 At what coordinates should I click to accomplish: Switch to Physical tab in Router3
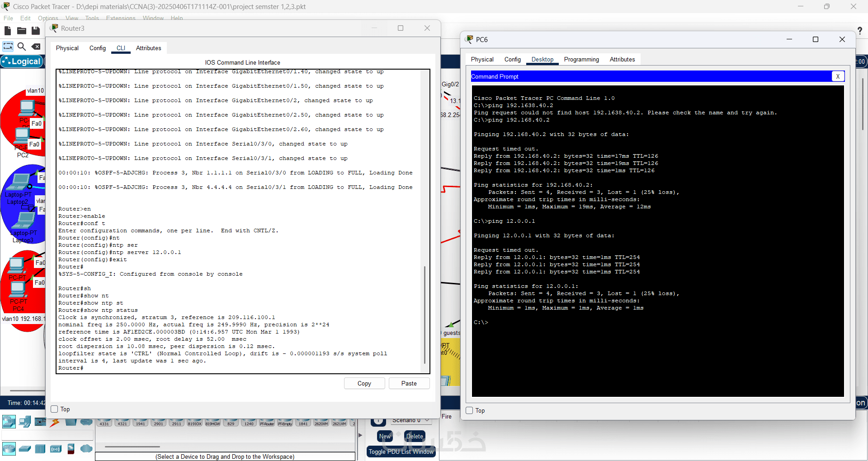tap(67, 48)
